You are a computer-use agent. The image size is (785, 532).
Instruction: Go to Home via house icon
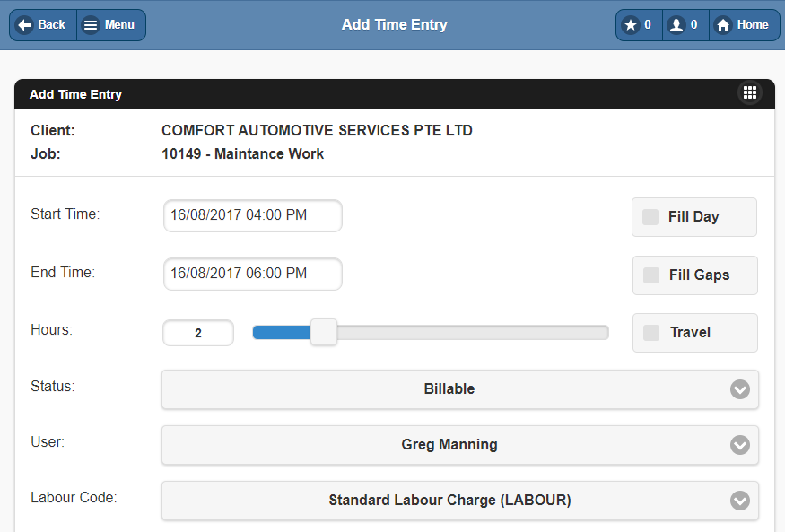pyautogui.click(x=723, y=25)
